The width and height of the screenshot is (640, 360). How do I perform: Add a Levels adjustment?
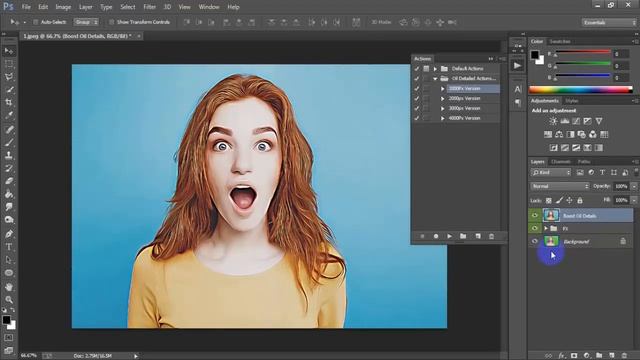tap(565, 121)
